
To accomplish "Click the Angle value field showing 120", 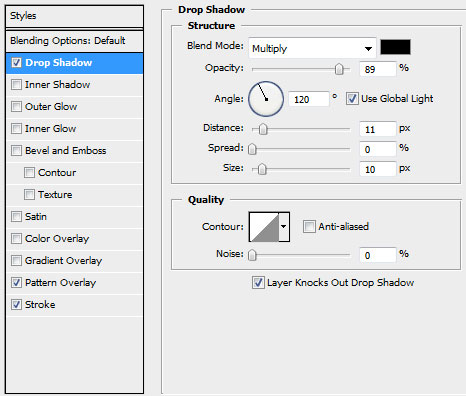I will click(309, 99).
